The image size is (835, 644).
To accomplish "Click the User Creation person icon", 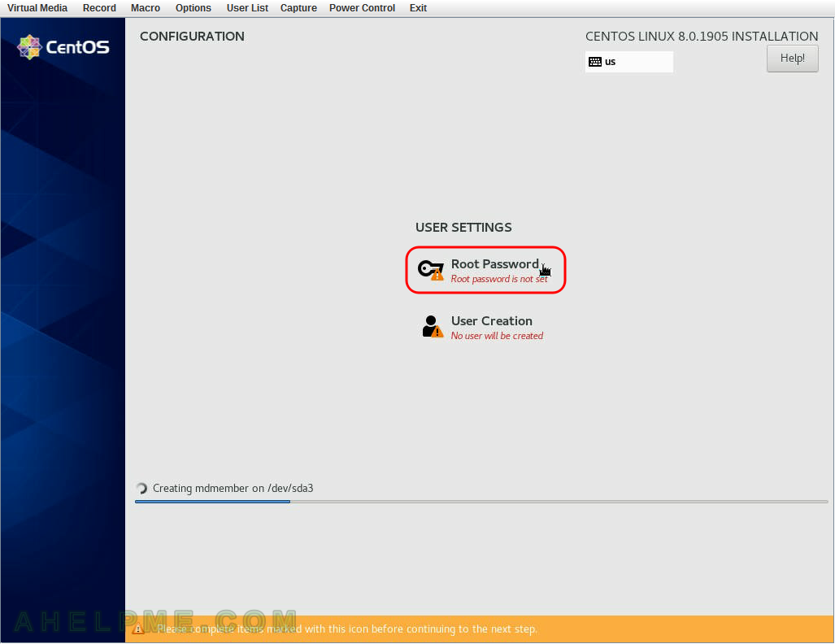I will pyautogui.click(x=433, y=327).
